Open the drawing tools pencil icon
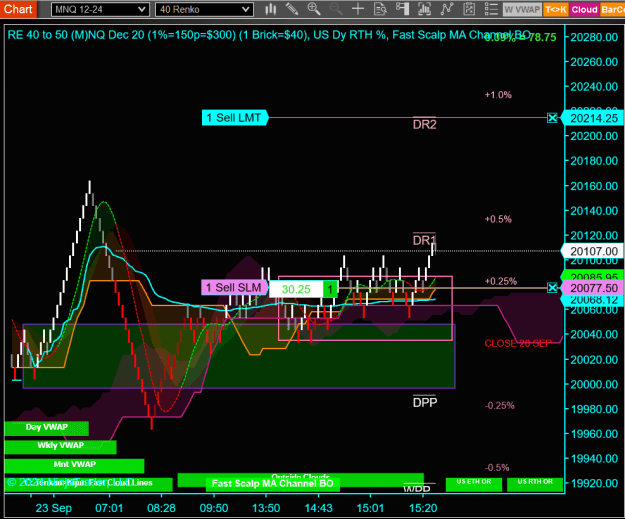The width and height of the screenshot is (625, 519). (x=292, y=9)
